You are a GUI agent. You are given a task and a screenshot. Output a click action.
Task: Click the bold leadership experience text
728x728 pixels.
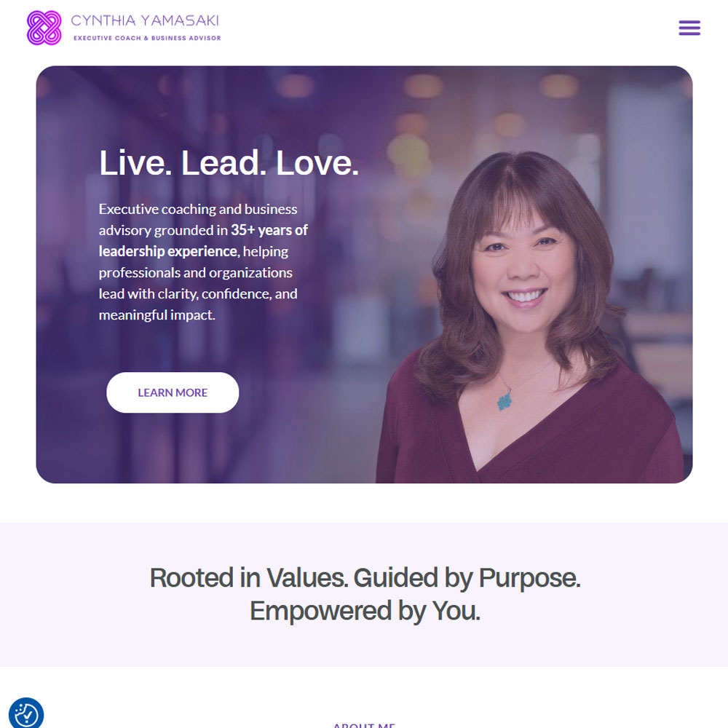pyautogui.click(x=168, y=251)
